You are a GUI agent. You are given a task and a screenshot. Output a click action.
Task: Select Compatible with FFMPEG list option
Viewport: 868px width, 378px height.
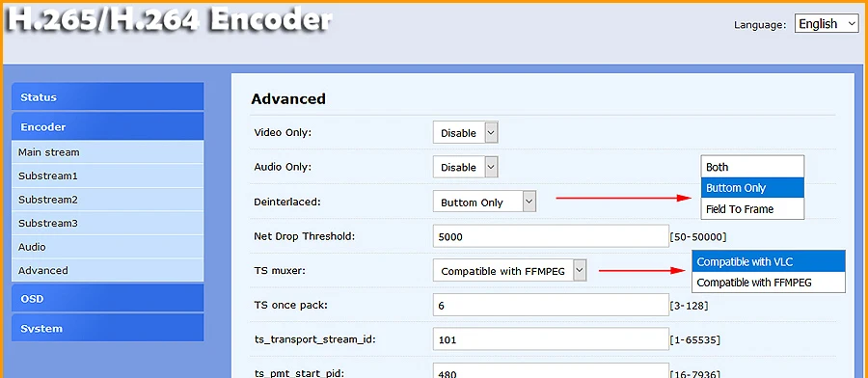(x=769, y=283)
